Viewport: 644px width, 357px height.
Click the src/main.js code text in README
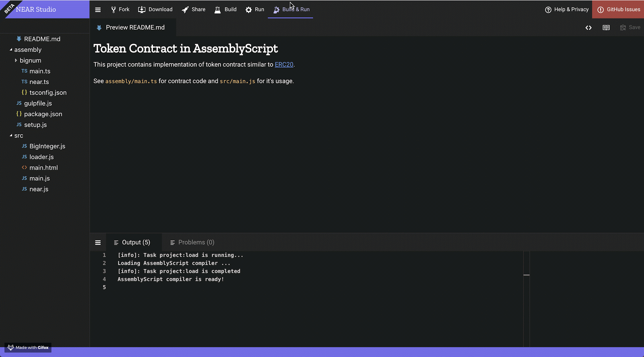pos(237,81)
